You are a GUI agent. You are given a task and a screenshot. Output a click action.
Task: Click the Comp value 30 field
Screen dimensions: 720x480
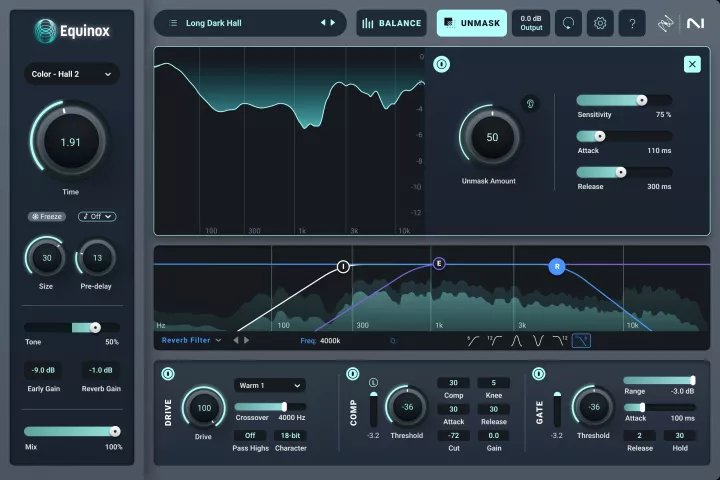pyautogui.click(x=453, y=383)
